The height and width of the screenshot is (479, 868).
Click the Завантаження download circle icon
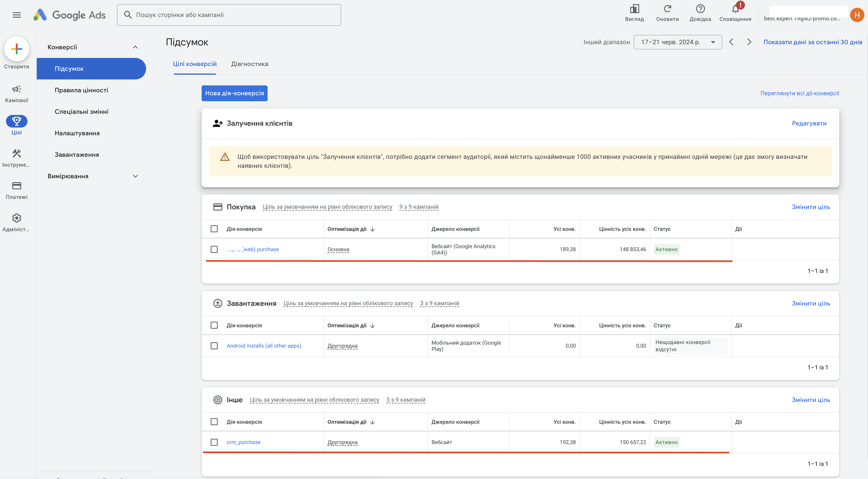point(218,303)
